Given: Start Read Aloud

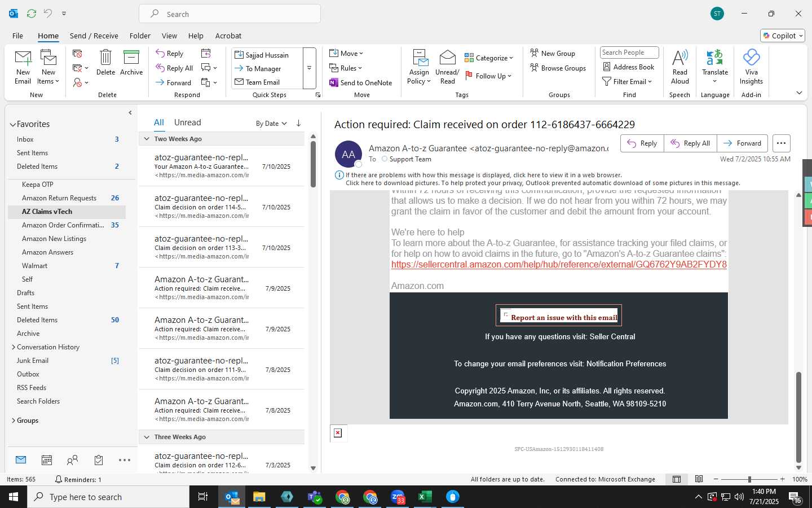Looking at the screenshot, I should (x=679, y=67).
